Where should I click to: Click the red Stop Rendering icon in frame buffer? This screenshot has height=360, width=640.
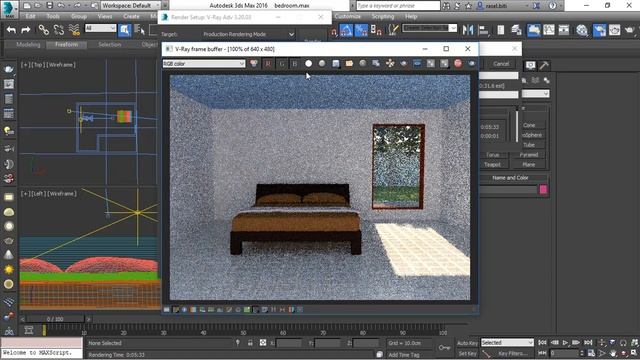pyautogui.click(x=458, y=63)
